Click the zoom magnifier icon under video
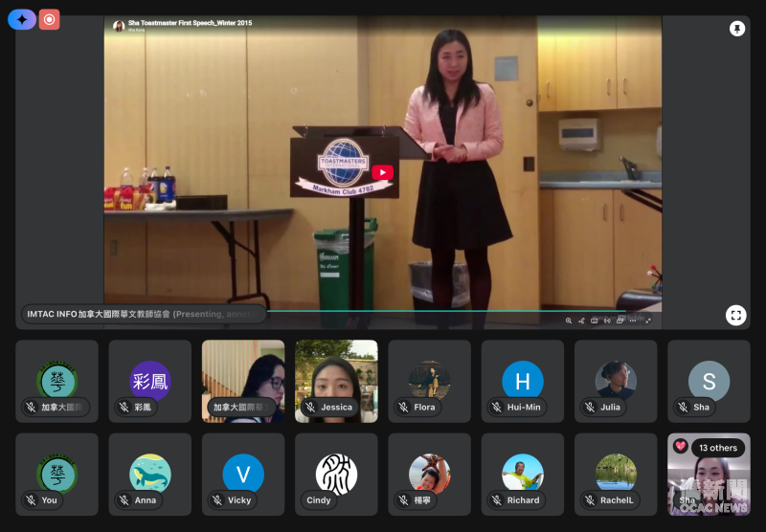Viewport: 766px width, 532px height. pyautogui.click(x=569, y=321)
